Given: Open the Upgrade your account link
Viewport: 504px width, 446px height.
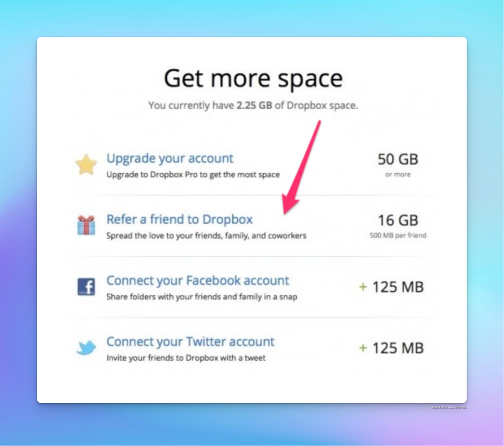Looking at the screenshot, I should tap(170, 158).
